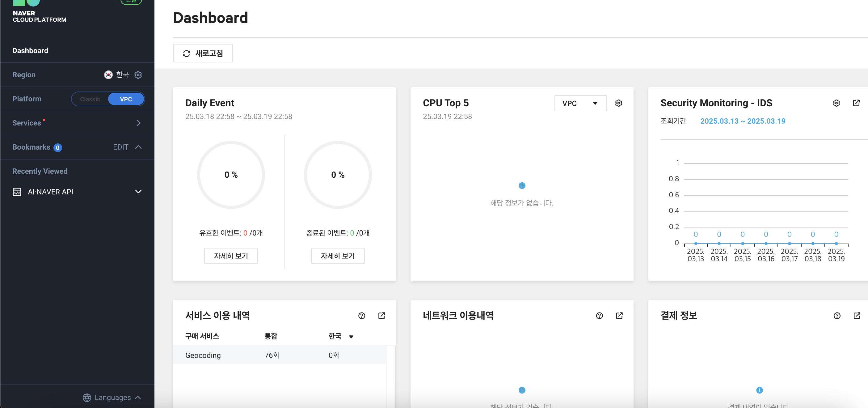Click the 구매 서비스 column header
The width and height of the screenshot is (868, 408).
[x=202, y=336]
